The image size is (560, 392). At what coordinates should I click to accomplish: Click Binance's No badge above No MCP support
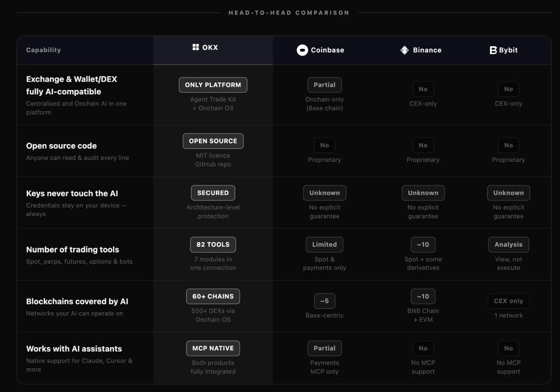(x=423, y=348)
